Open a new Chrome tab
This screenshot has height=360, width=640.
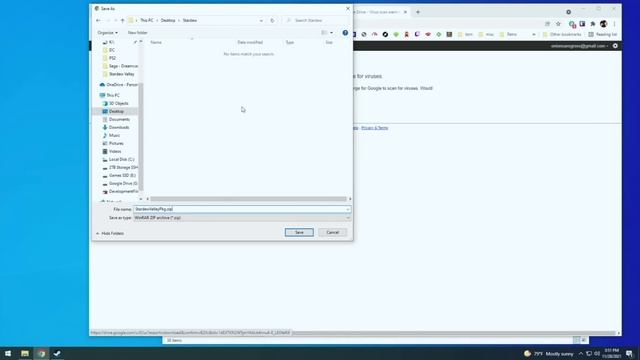pos(418,12)
